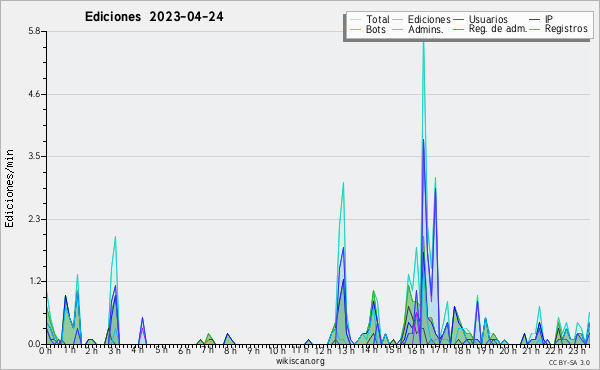Click the chart title Ediciones 2023-04-24
The image size is (600, 370).
(x=154, y=17)
